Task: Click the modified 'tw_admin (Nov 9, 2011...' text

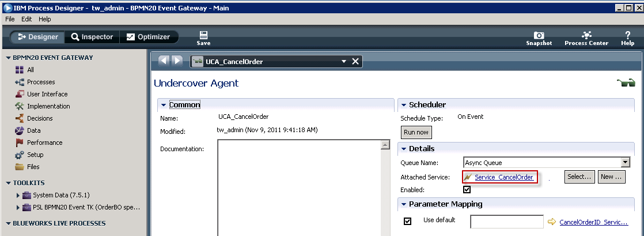Action: click(267, 130)
